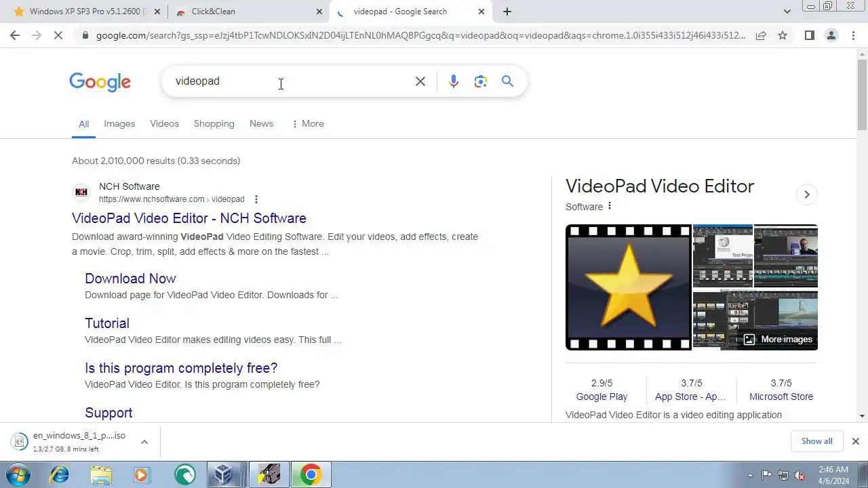The height and width of the screenshot is (488, 868).
Task: Start voice search with microphone
Action: 454,81
